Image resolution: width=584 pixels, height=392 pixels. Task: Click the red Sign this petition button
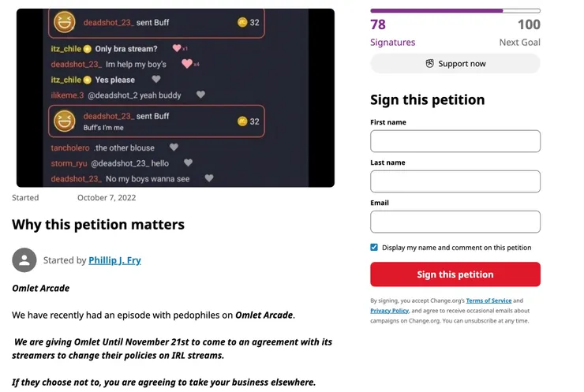[455, 274]
